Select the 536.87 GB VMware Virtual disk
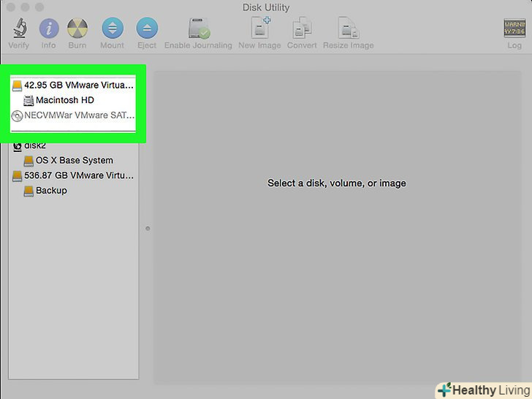 [x=73, y=175]
